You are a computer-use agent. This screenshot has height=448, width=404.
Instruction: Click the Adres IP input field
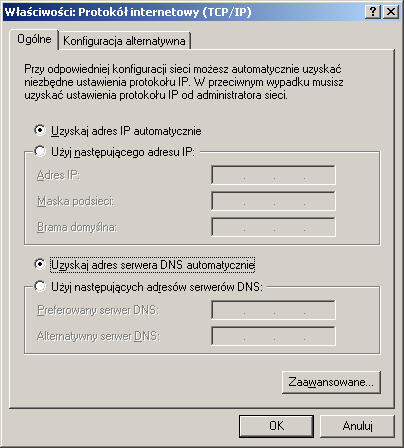(273, 175)
